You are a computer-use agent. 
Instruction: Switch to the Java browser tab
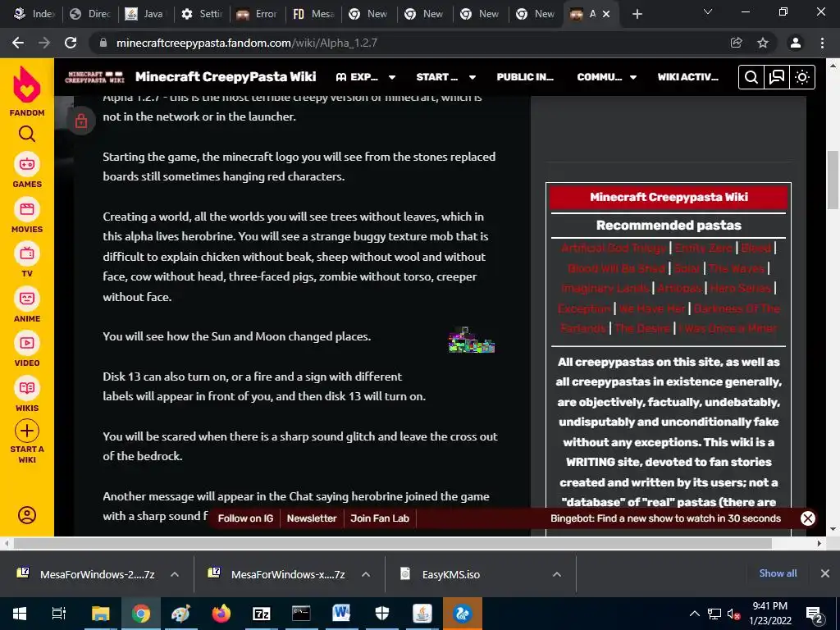click(x=144, y=14)
